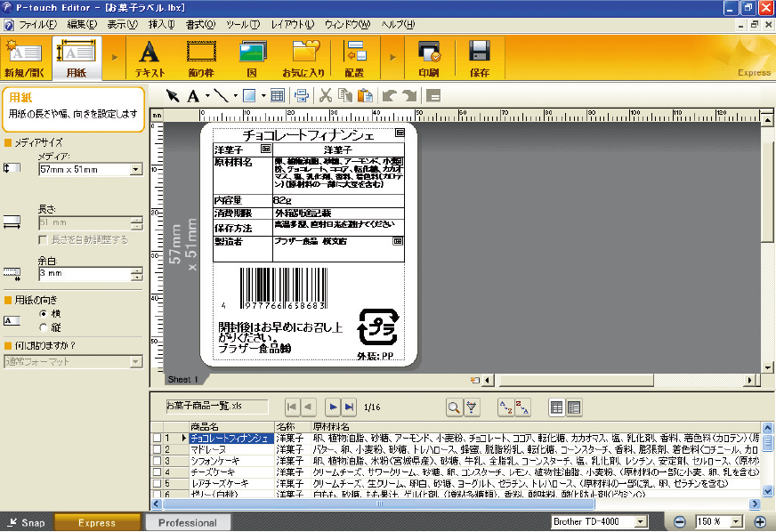Open the メディア 57mm x 51mm dropdown

[135, 170]
